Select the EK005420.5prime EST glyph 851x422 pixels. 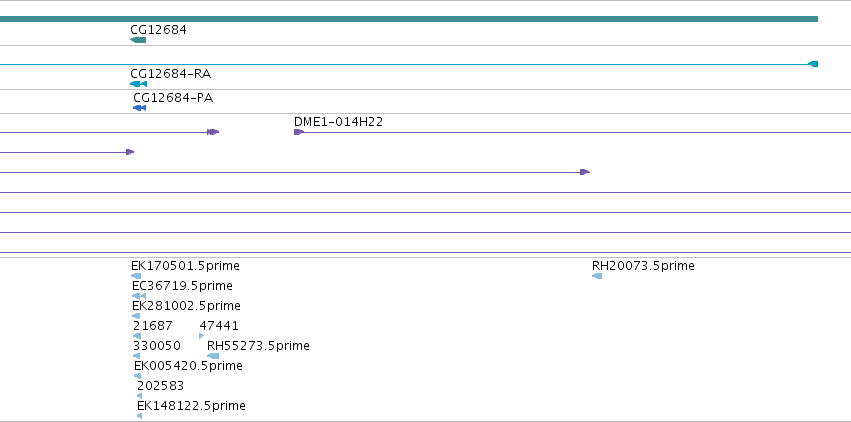tap(138, 376)
